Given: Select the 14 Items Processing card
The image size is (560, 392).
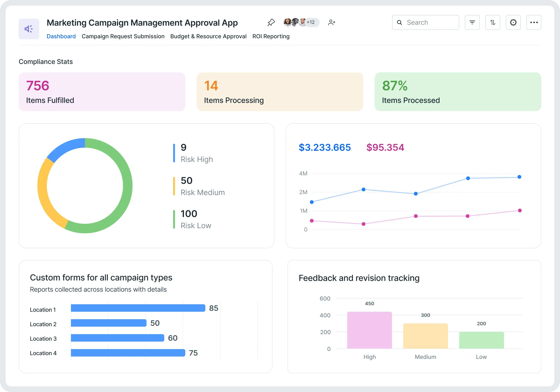Looking at the screenshot, I should pyautogui.click(x=280, y=92).
